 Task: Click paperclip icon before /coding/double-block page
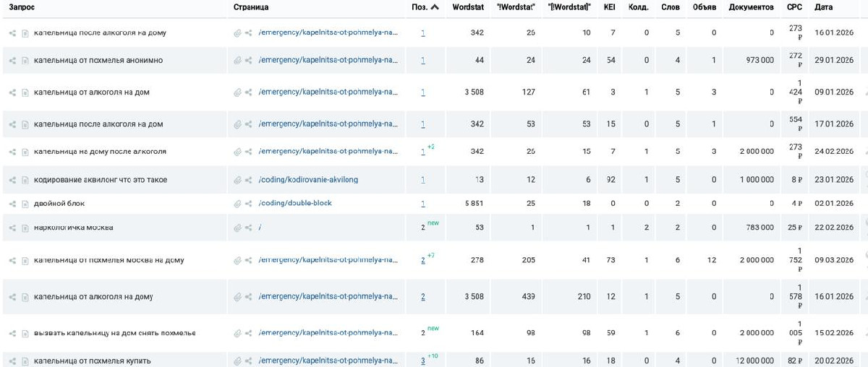point(237,204)
